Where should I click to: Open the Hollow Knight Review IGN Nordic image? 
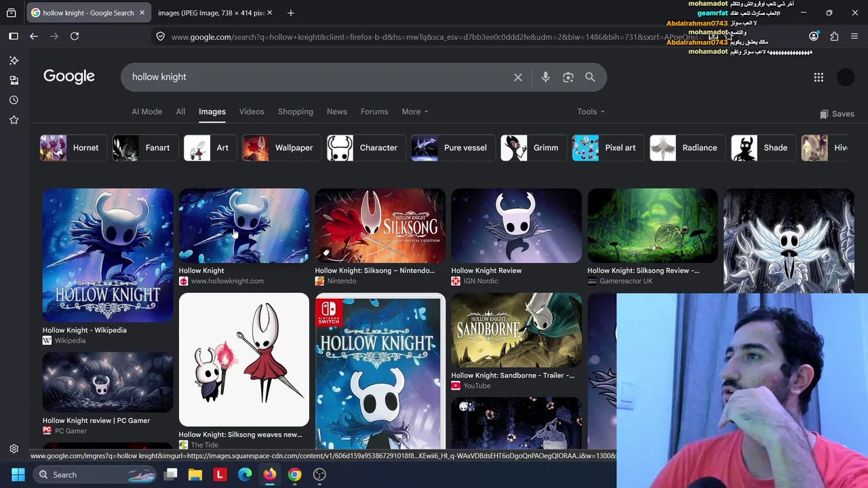coord(517,226)
